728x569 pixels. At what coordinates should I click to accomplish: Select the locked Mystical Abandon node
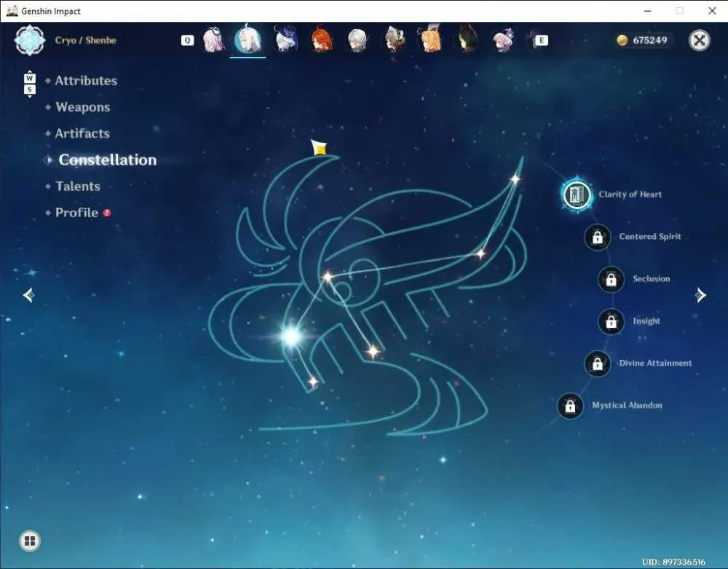(x=570, y=406)
